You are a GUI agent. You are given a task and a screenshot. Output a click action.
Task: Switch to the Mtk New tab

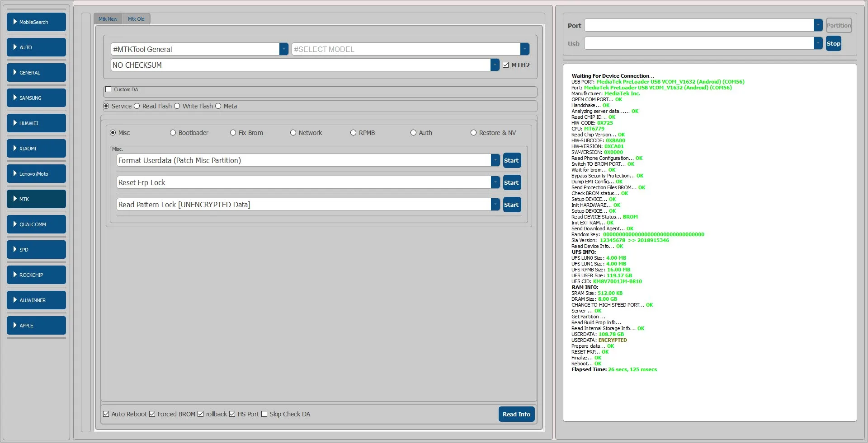[x=108, y=19]
